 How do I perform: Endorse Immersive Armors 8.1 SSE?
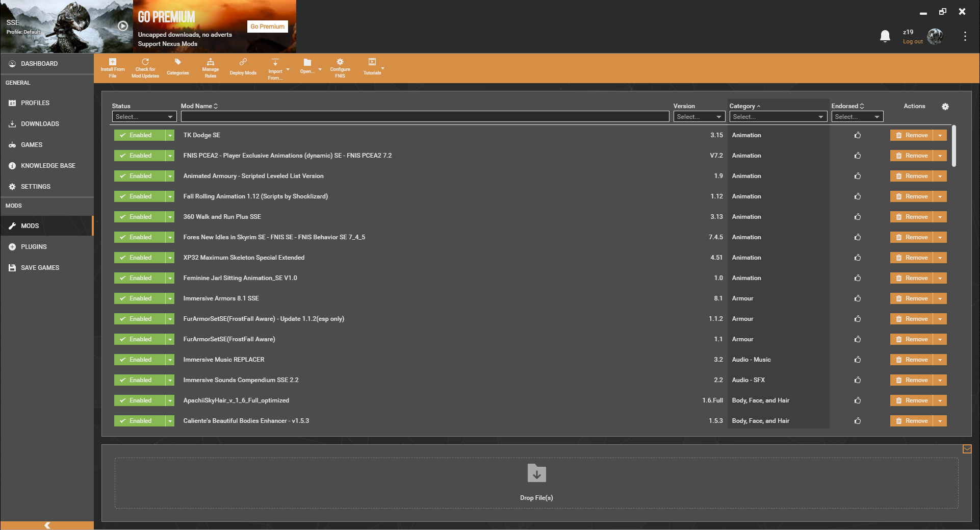point(858,298)
